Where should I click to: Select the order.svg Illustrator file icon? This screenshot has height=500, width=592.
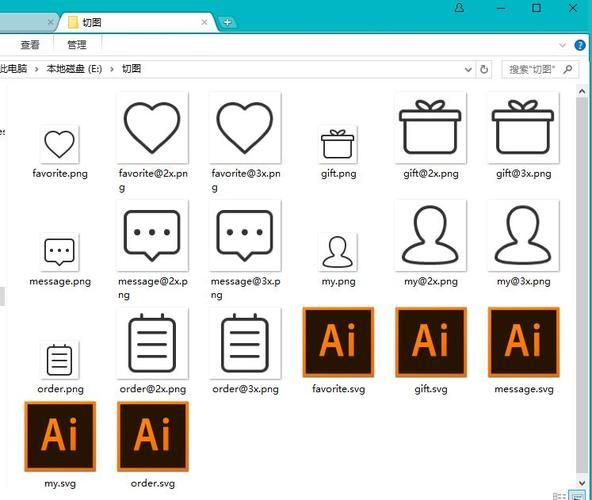(153, 437)
